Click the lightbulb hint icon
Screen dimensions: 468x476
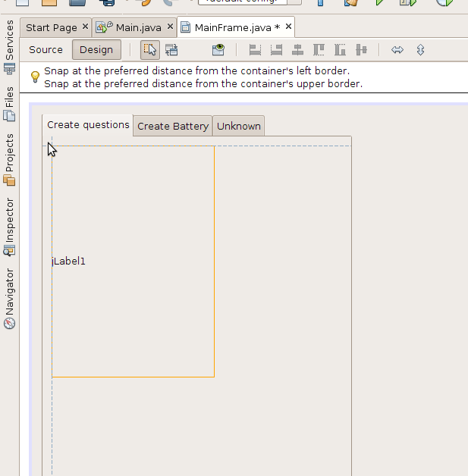[x=35, y=77]
